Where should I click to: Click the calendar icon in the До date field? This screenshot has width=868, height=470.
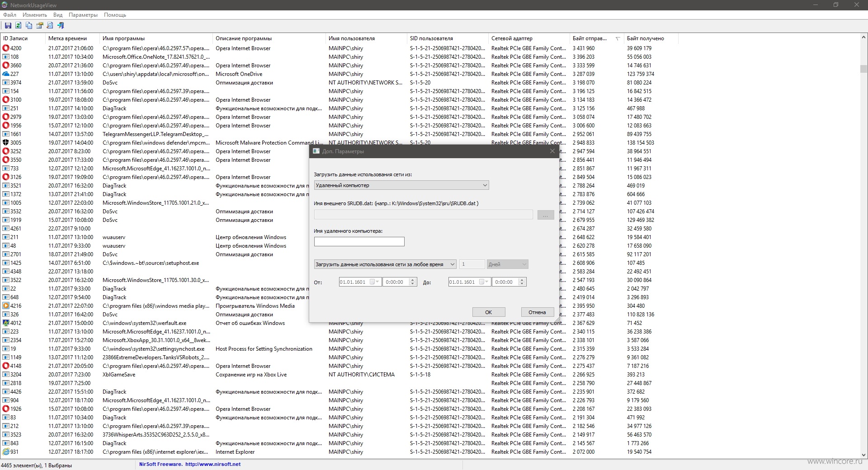click(x=482, y=282)
